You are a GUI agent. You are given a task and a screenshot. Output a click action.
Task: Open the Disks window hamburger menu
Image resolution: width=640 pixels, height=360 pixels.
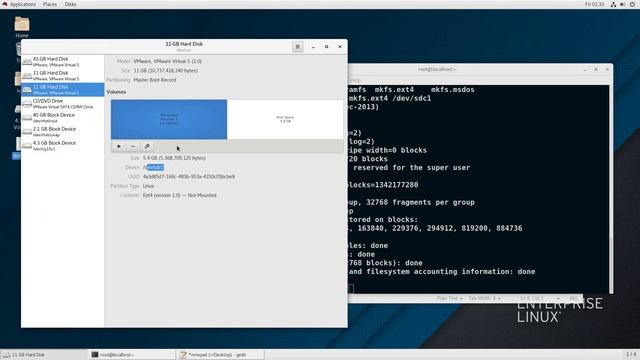(x=298, y=47)
